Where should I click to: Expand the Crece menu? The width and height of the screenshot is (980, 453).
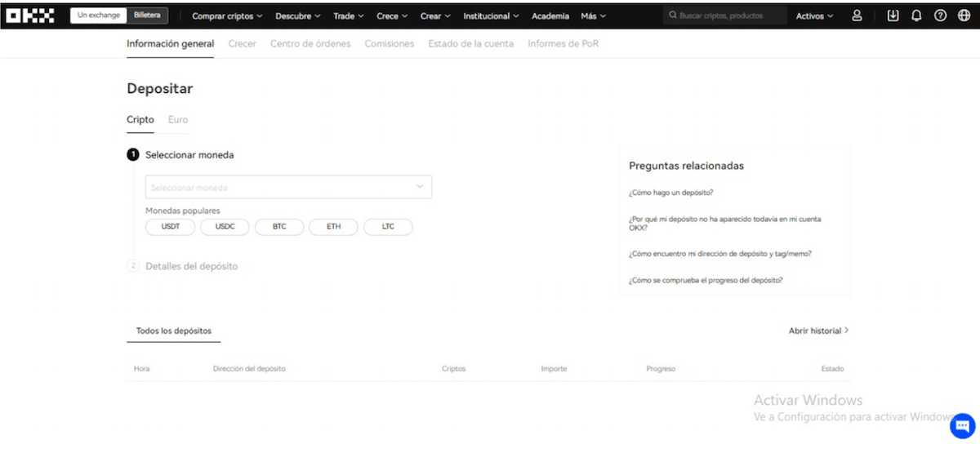pyautogui.click(x=393, y=16)
